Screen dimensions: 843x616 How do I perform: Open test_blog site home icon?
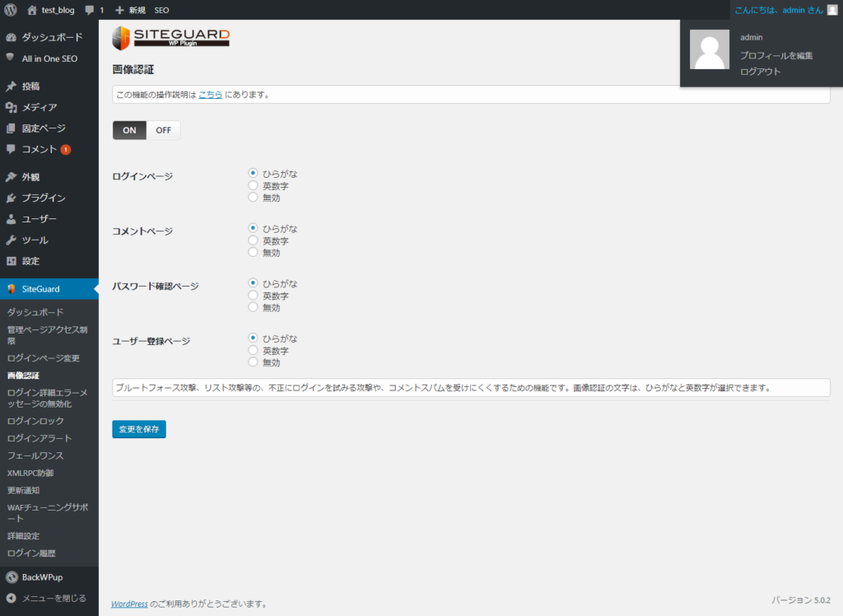tap(32, 10)
